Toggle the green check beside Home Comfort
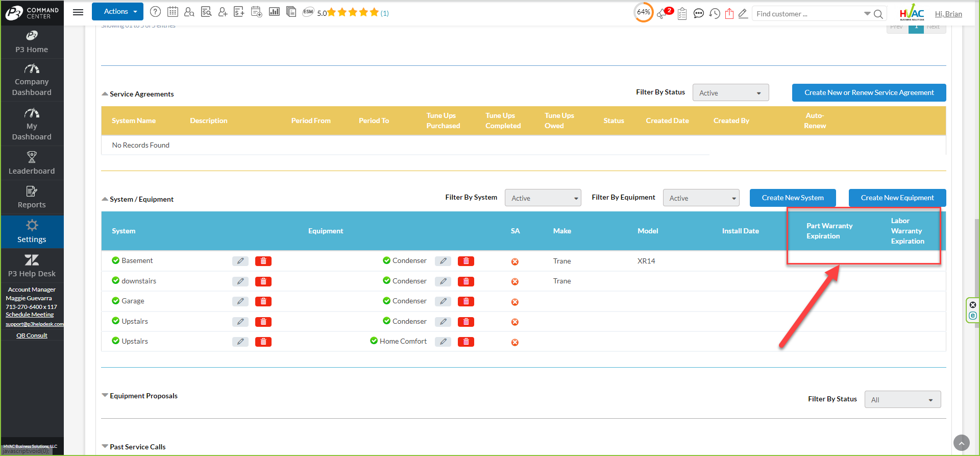Screen dimensions: 980x456 [x=374, y=341]
